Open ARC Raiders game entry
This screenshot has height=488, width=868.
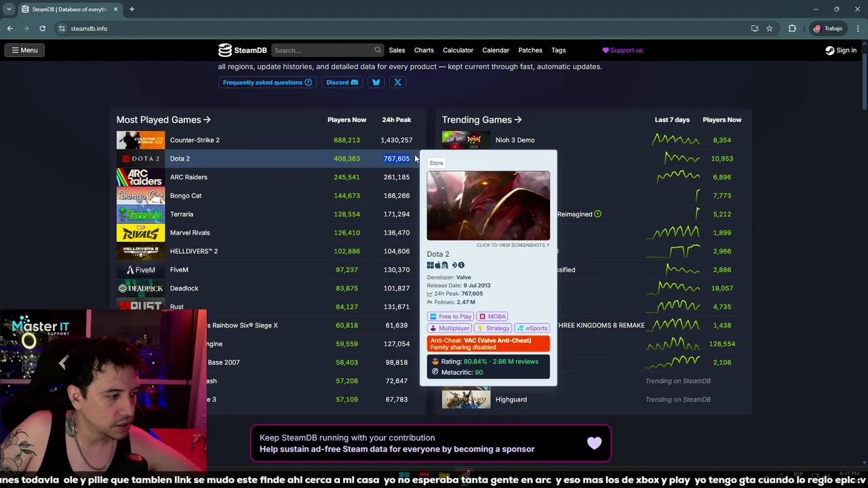(189, 177)
